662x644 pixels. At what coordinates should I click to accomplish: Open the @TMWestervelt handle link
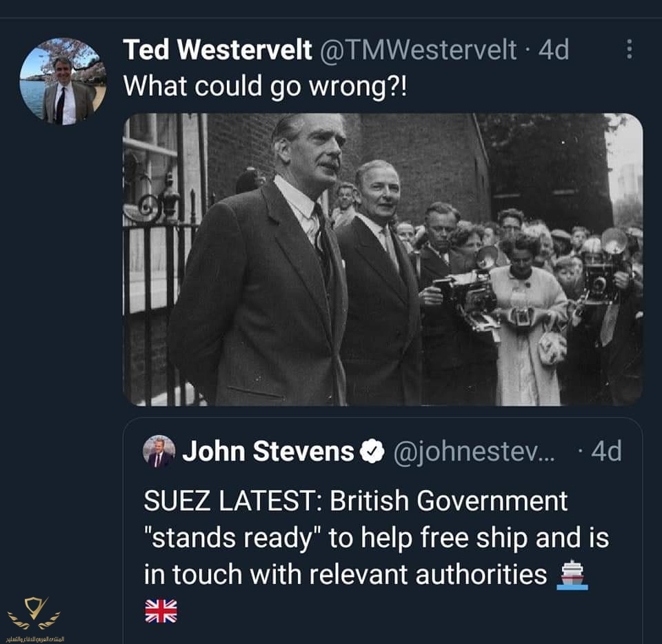coord(418,50)
